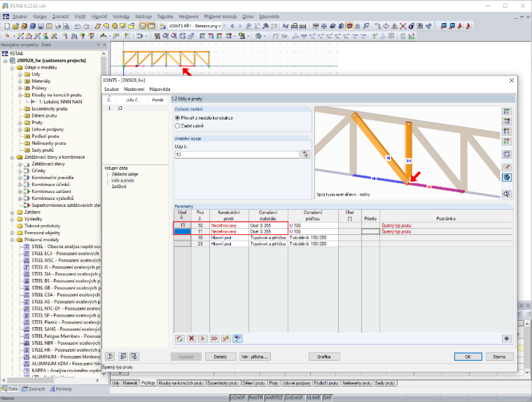Screen dimensions: 532x402
Task: Expand the Uzly tree node
Action: [20, 74]
